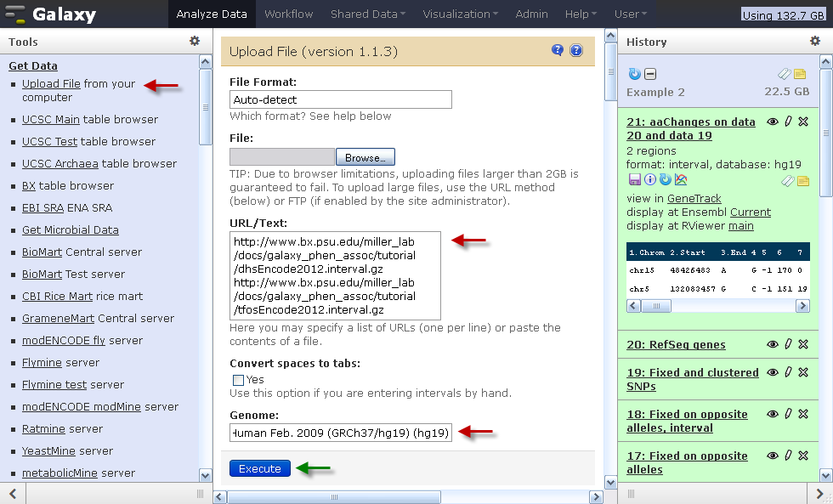Open the modENCODE fly server link
The image size is (833, 504).
pos(64,341)
